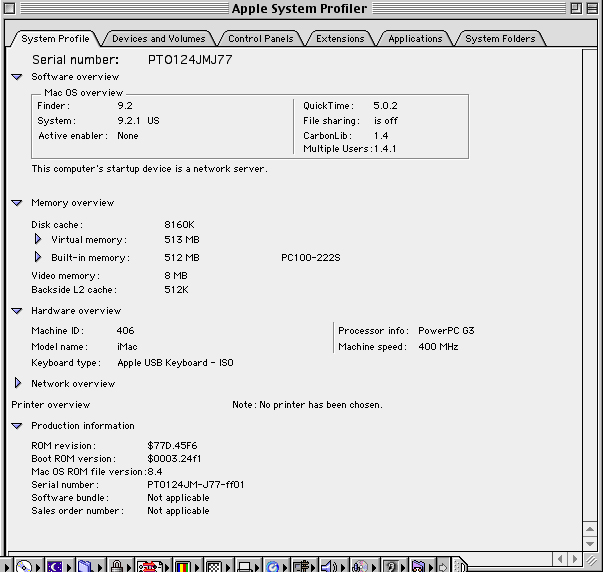Click the close box of Apple System Profiler
The image size is (603, 572).
[10, 8]
